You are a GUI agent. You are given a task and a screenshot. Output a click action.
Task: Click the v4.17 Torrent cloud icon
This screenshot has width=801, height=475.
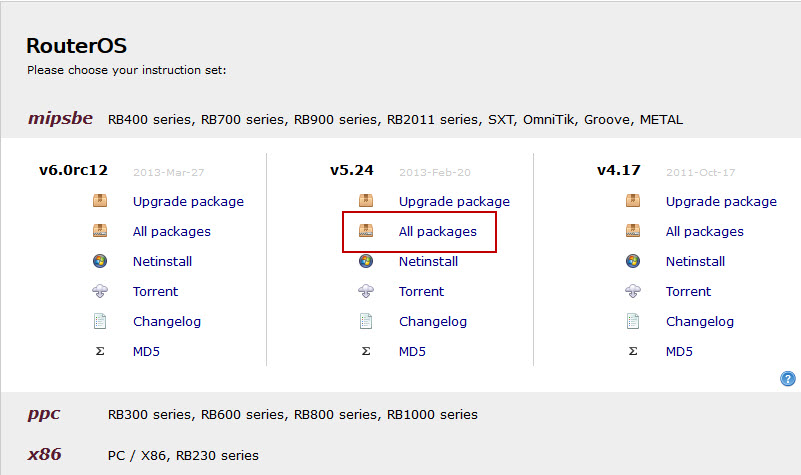click(x=633, y=291)
